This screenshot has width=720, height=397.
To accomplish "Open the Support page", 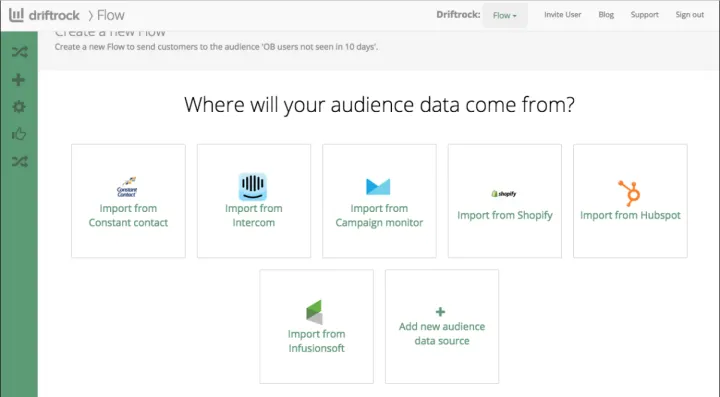I will [644, 15].
